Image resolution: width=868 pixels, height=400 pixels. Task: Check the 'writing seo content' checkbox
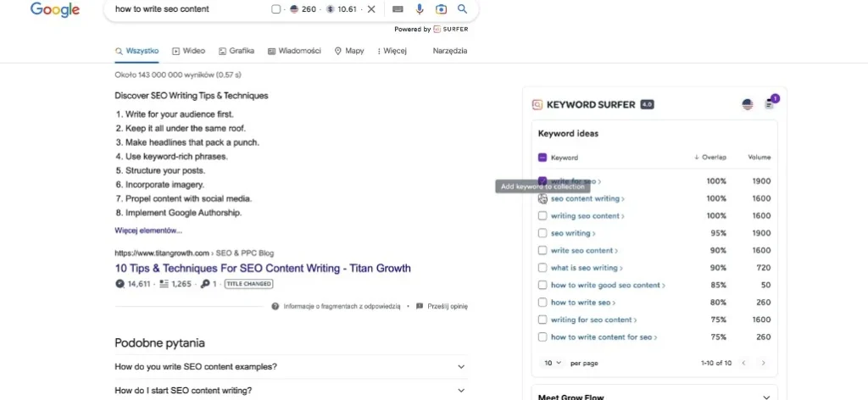click(x=542, y=216)
